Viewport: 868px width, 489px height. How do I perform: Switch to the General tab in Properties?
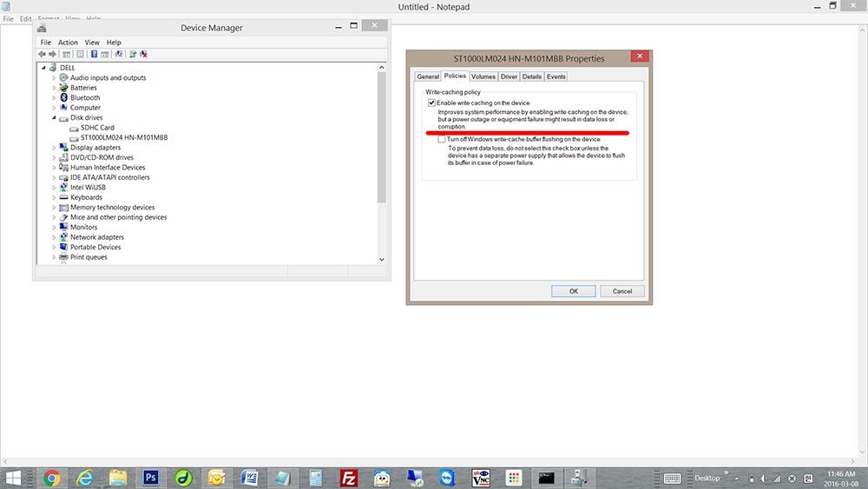[x=428, y=77]
